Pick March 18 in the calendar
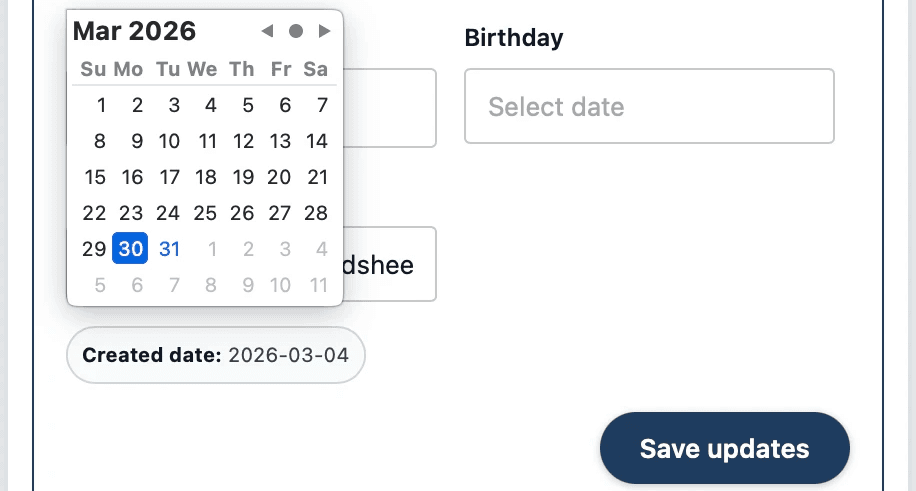 (x=206, y=177)
